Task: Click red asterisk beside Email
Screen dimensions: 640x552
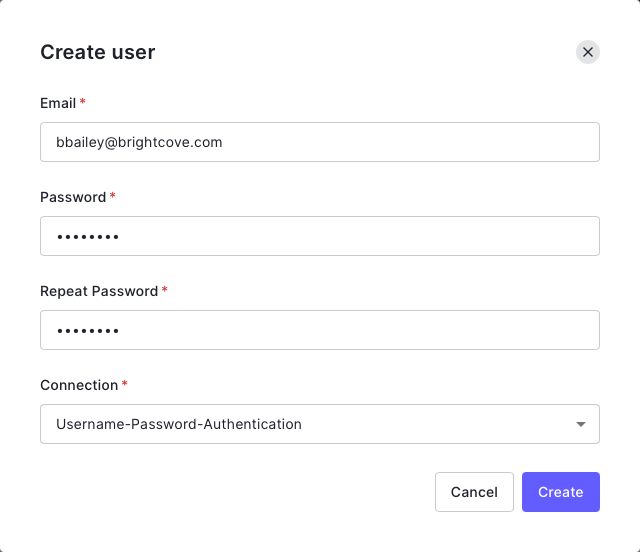Action: point(82,100)
